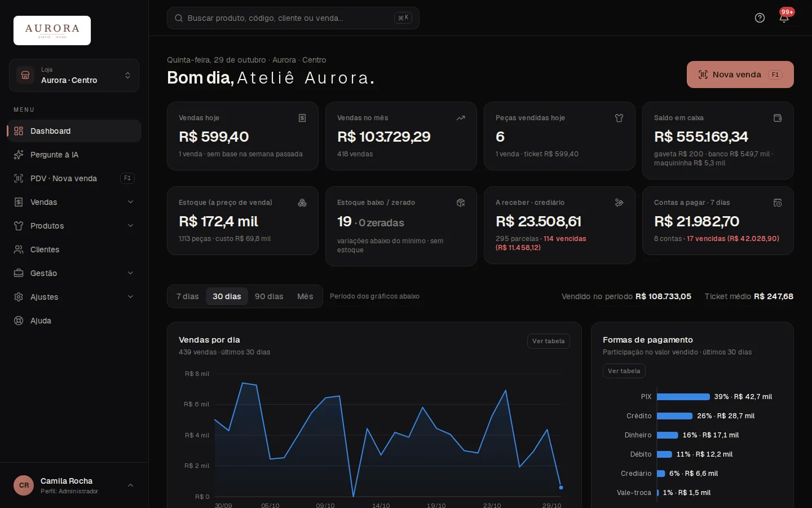
Task: Open Ajuda in the sidebar
Action: click(74, 321)
